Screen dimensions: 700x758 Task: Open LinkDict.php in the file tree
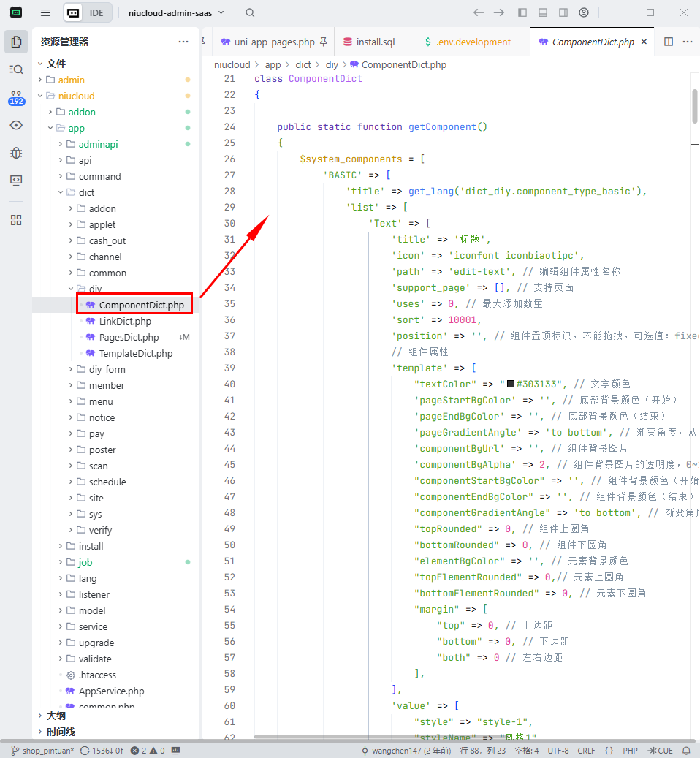pyautogui.click(x=125, y=321)
